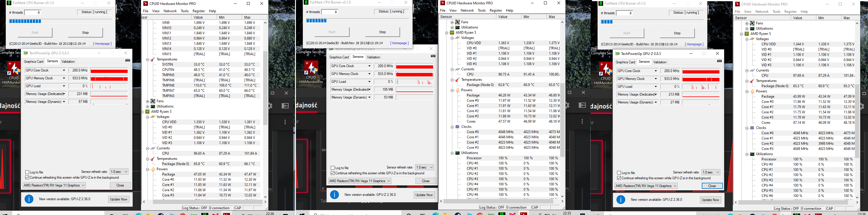Open Network menu in HWMonitor showing CPU VDD 1.344 V

762,11
